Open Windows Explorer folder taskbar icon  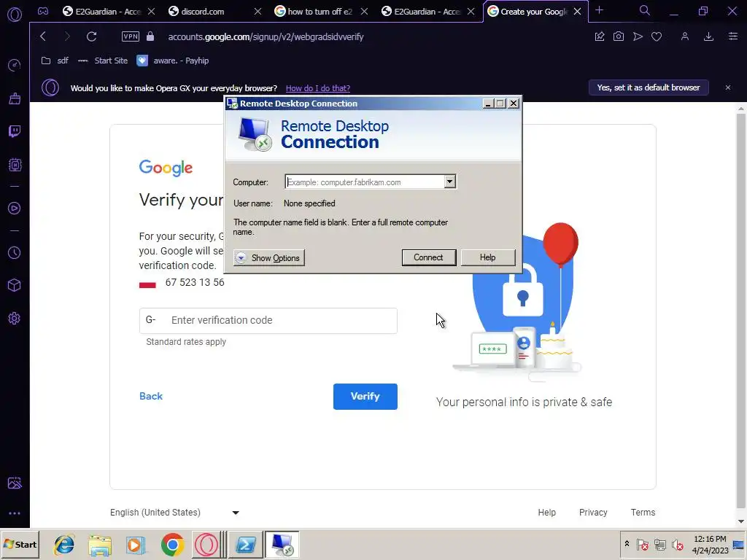[x=99, y=545]
